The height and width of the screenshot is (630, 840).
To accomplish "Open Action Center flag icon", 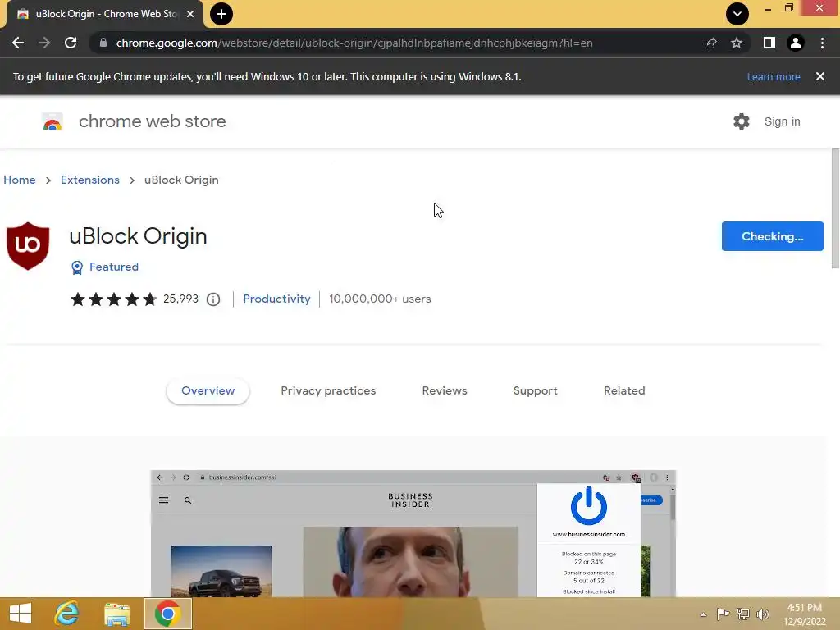I will tap(723, 614).
